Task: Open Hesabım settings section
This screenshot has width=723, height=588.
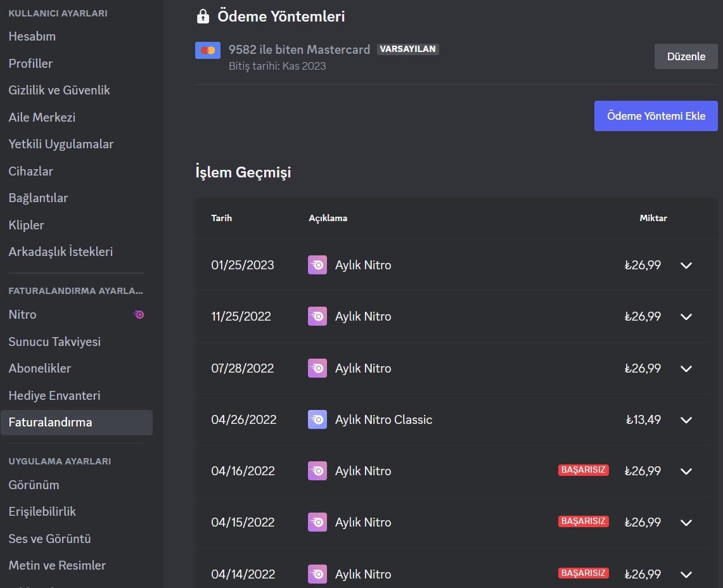Action: (32, 36)
